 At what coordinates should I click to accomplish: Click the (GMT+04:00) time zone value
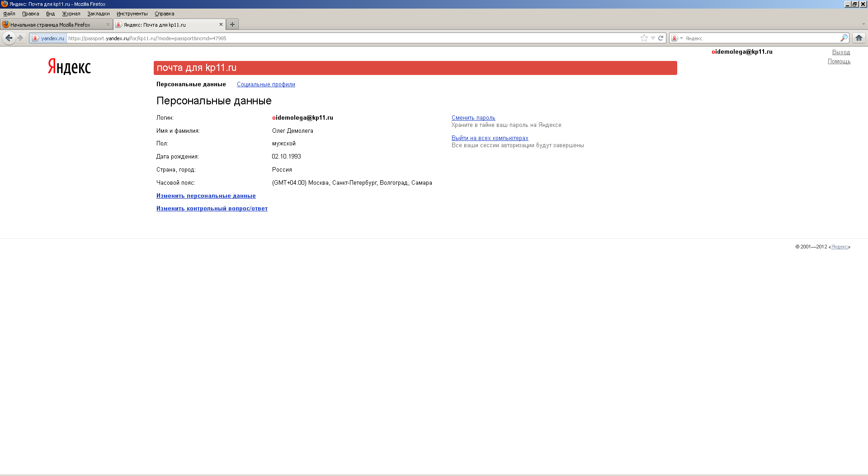pos(352,183)
